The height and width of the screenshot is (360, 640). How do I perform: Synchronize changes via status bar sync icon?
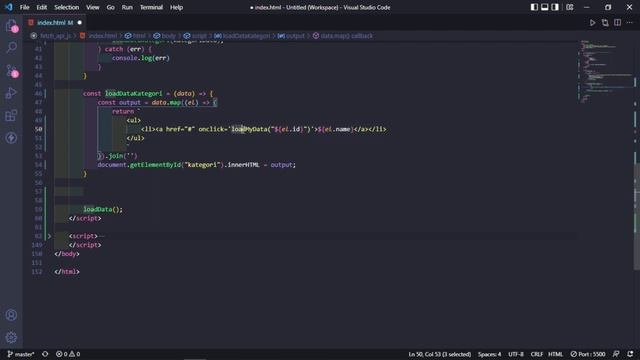[x=45, y=354]
